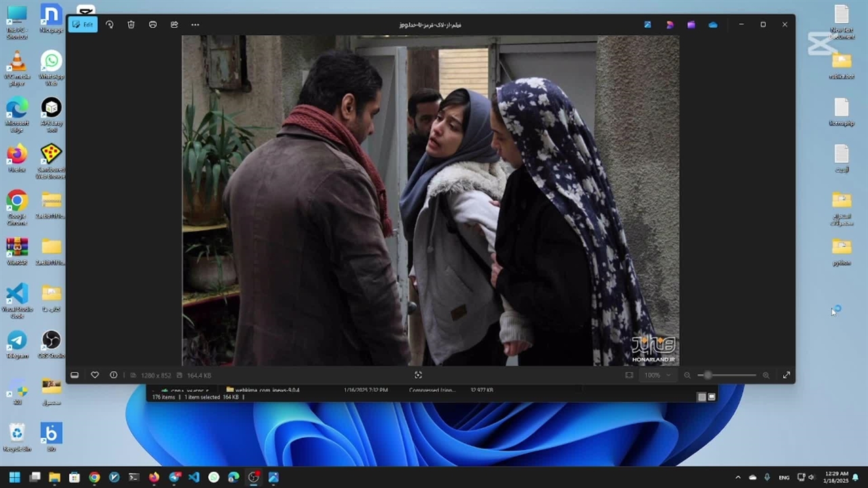This screenshot has height=488, width=868.
Task: Open the Designer icon in title bar
Action: [x=669, y=24]
